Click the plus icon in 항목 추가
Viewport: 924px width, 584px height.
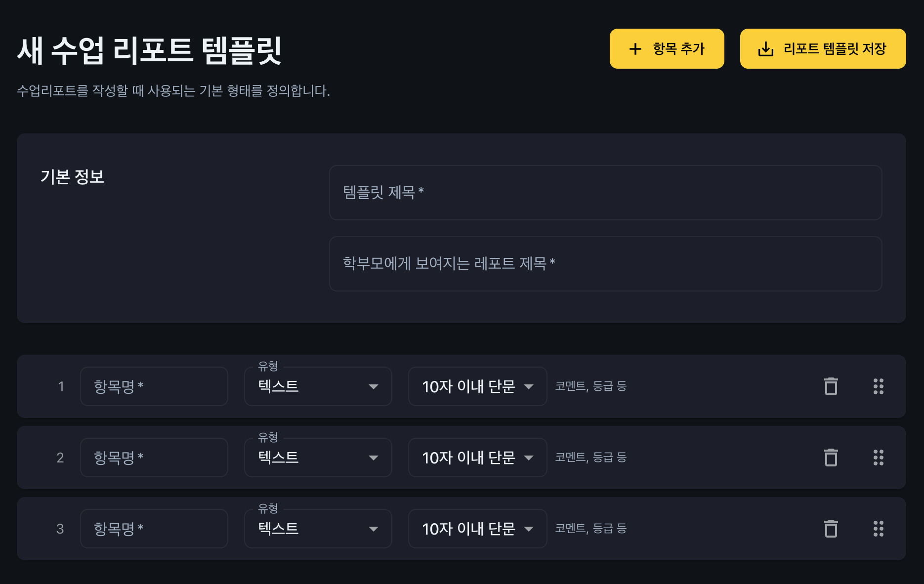[x=635, y=49]
